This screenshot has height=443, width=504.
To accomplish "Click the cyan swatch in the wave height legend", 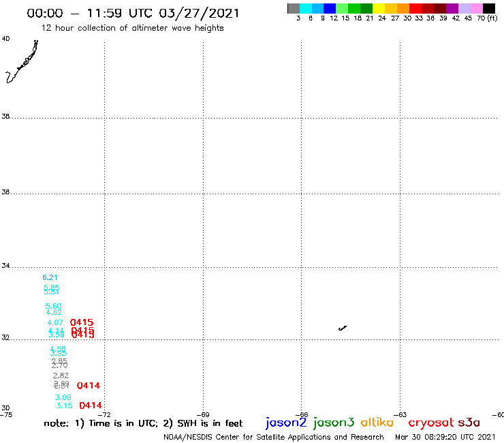I will pos(306,8).
